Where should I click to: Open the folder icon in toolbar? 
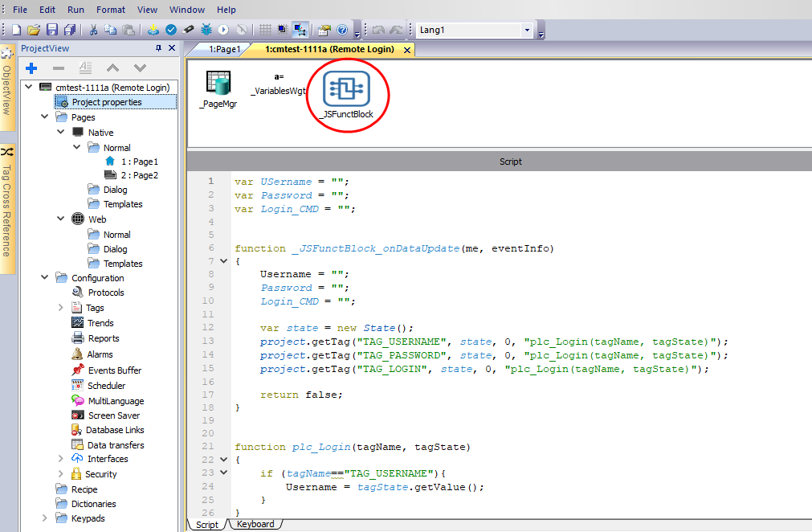pyautogui.click(x=34, y=30)
